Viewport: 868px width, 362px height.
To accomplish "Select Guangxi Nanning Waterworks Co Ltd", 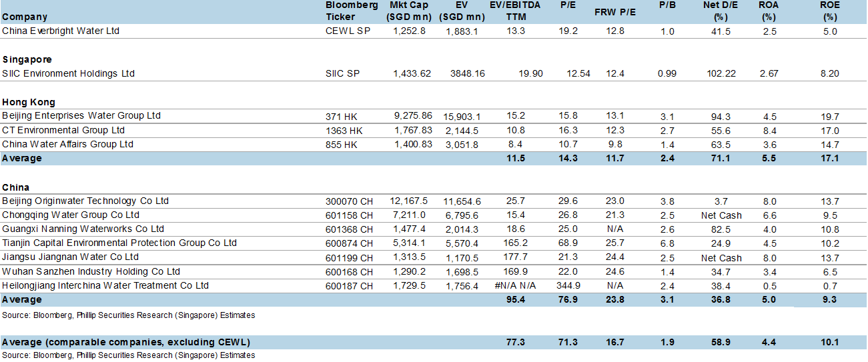I will (x=83, y=229).
